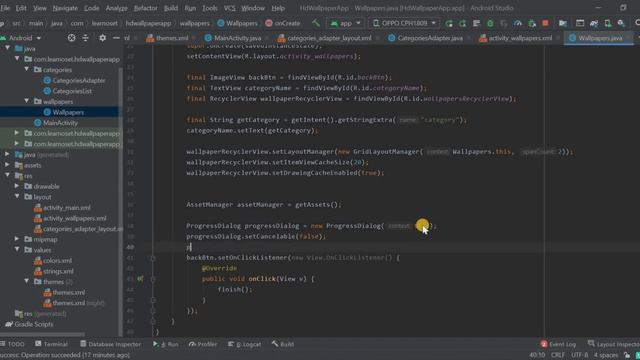Image resolution: width=640 pixels, height=360 pixels.
Task: Select colors.xml in project tree
Action: pos(53,261)
